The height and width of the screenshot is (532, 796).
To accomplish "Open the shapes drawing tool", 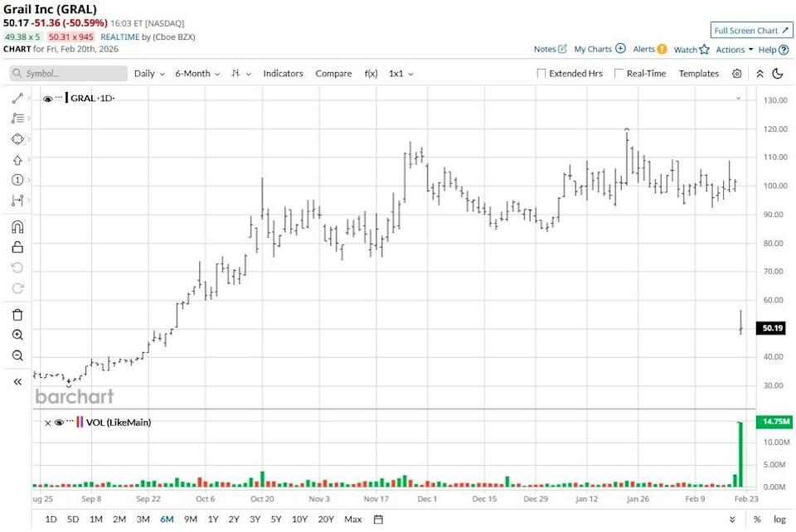I will [x=17, y=138].
